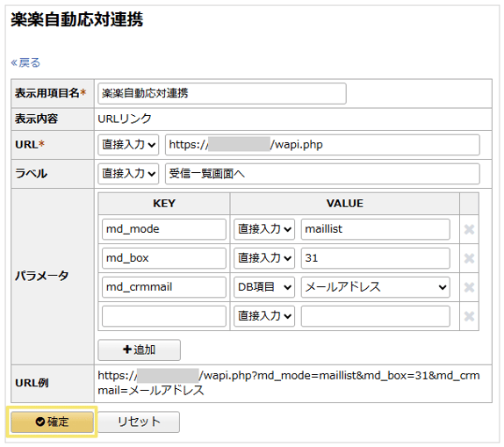This screenshot has width=504, height=447.
Task: Open the empty row's value type dropdown
Action: point(264,316)
